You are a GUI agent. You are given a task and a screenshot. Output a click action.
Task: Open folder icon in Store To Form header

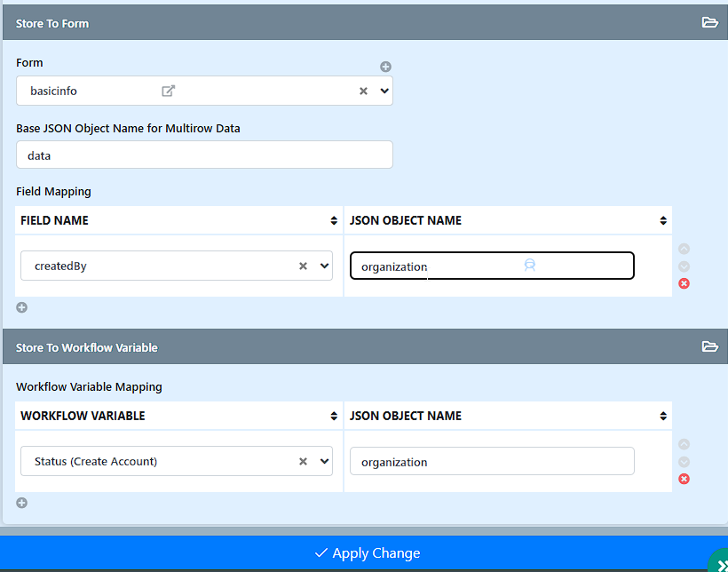pyautogui.click(x=709, y=22)
